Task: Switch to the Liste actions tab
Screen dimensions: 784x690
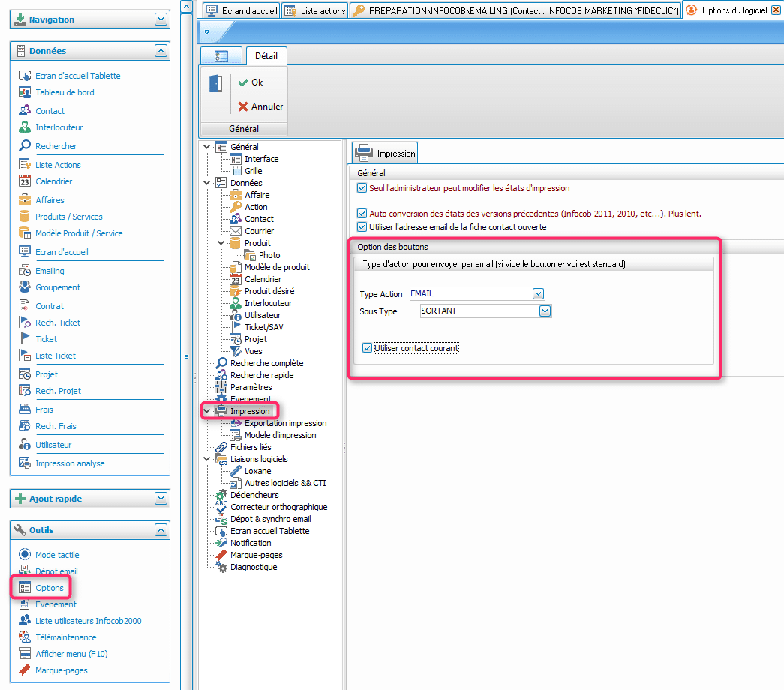Action: 317,10
